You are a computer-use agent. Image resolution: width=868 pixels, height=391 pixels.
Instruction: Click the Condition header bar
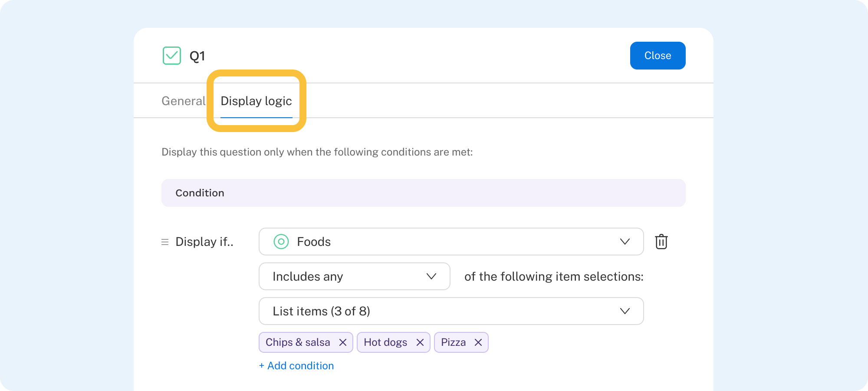[423, 193]
